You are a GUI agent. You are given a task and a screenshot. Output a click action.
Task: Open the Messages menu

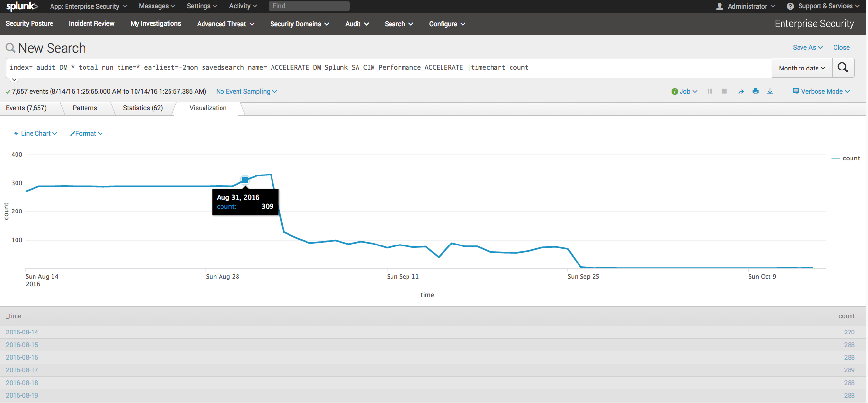click(x=157, y=6)
